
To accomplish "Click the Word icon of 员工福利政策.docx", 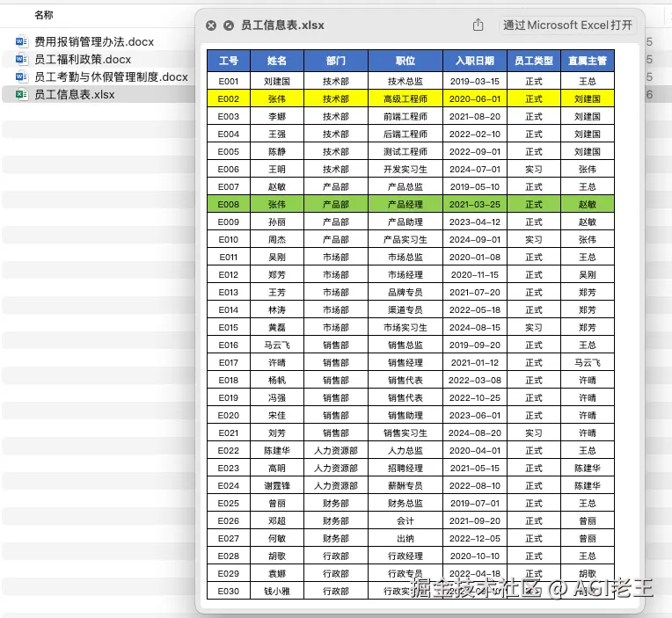I will (x=21, y=59).
